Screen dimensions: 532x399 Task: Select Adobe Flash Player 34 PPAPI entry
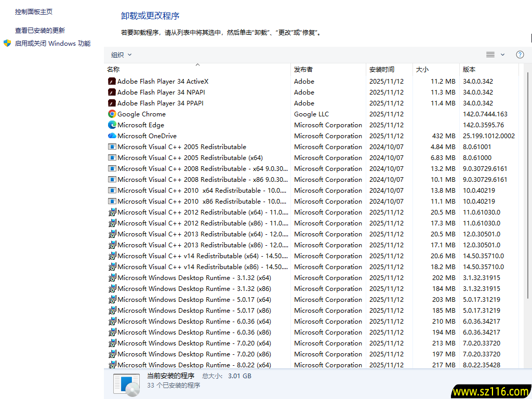(x=160, y=103)
